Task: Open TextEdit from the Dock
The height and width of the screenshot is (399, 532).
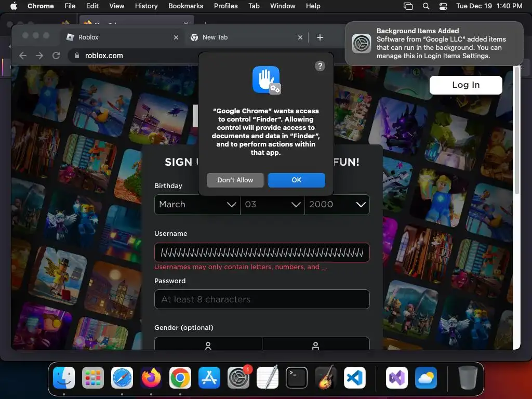Action: tap(268, 378)
